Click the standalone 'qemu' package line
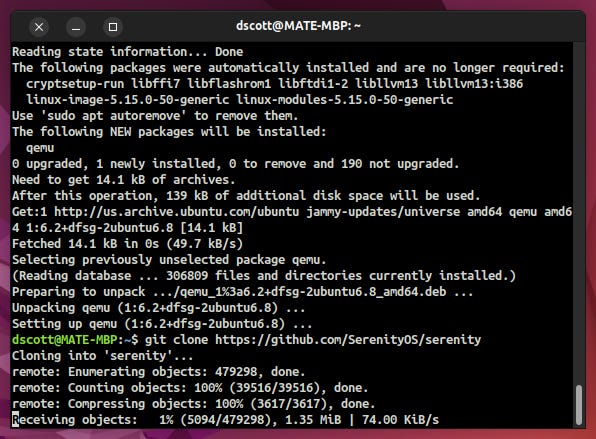 pyautogui.click(x=40, y=147)
